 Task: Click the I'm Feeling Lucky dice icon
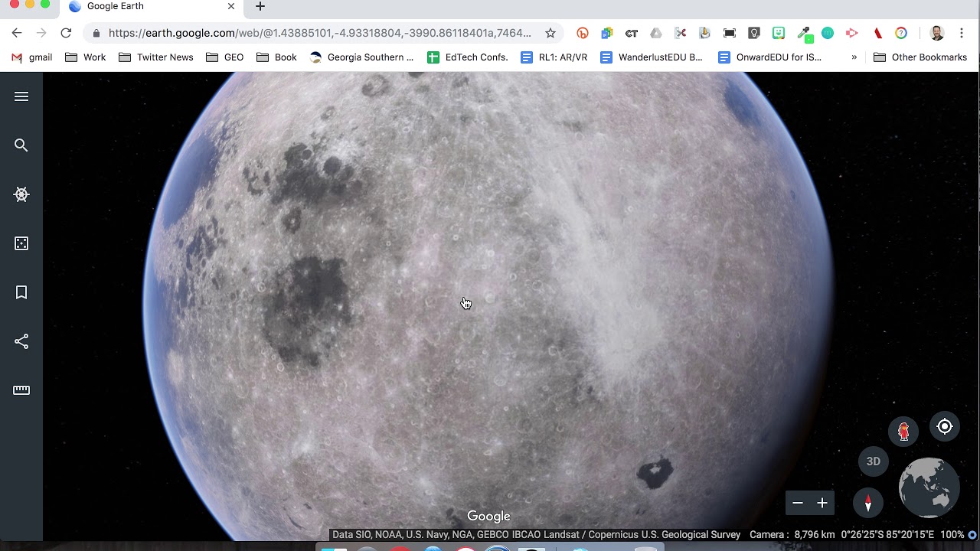[x=21, y=243]
